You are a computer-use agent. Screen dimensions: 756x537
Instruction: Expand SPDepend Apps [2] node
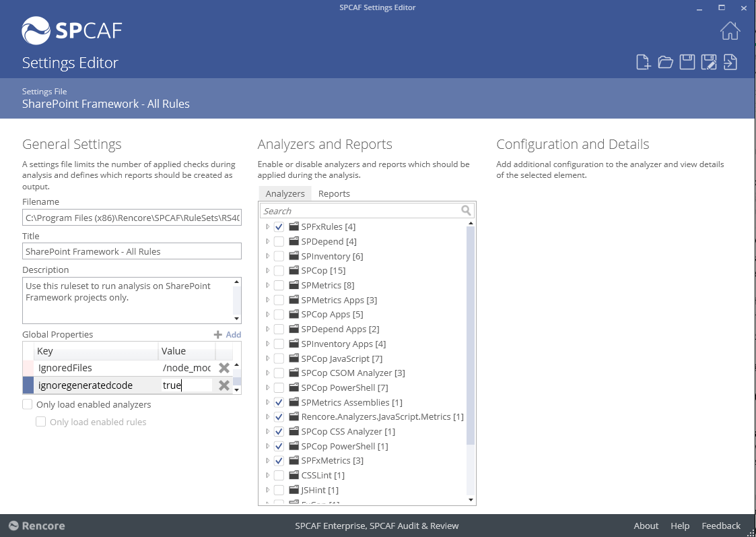click(267, 329)
